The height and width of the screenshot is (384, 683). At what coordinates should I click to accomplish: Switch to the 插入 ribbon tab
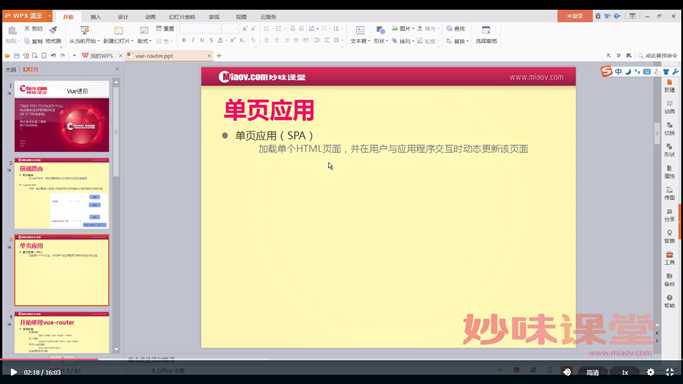tap(95, 17)
